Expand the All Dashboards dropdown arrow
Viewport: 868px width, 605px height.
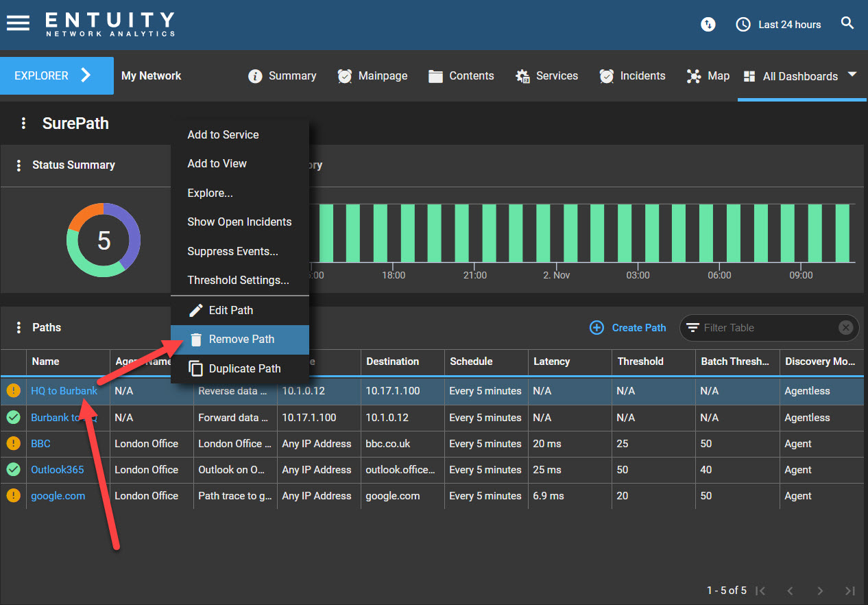852,74
